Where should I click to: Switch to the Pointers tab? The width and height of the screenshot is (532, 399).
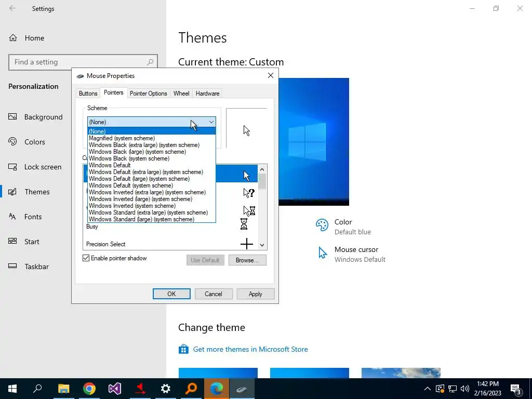[x=114, y=92]
